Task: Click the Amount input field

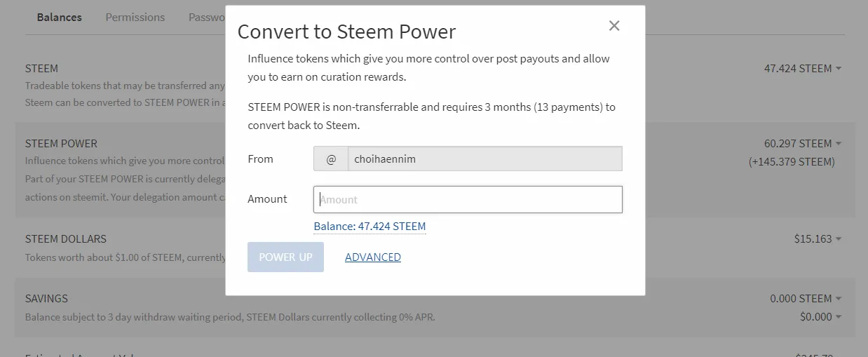Action: click(x=468, y=199)
